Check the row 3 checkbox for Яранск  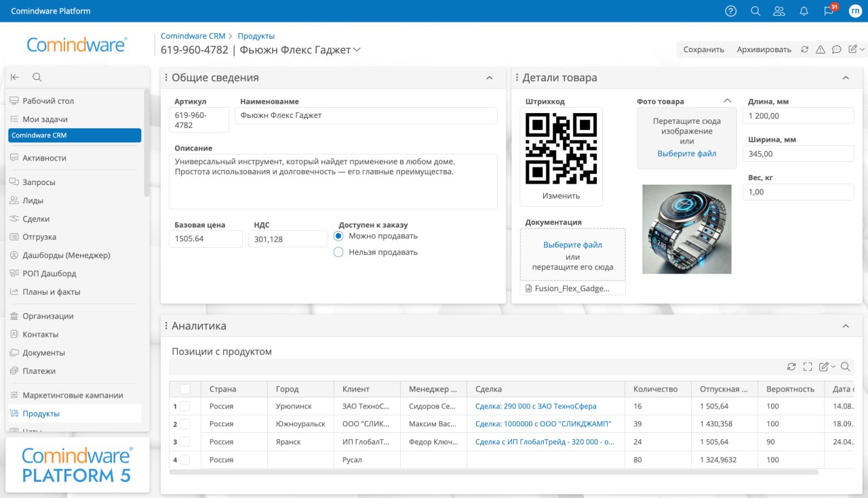185,442
